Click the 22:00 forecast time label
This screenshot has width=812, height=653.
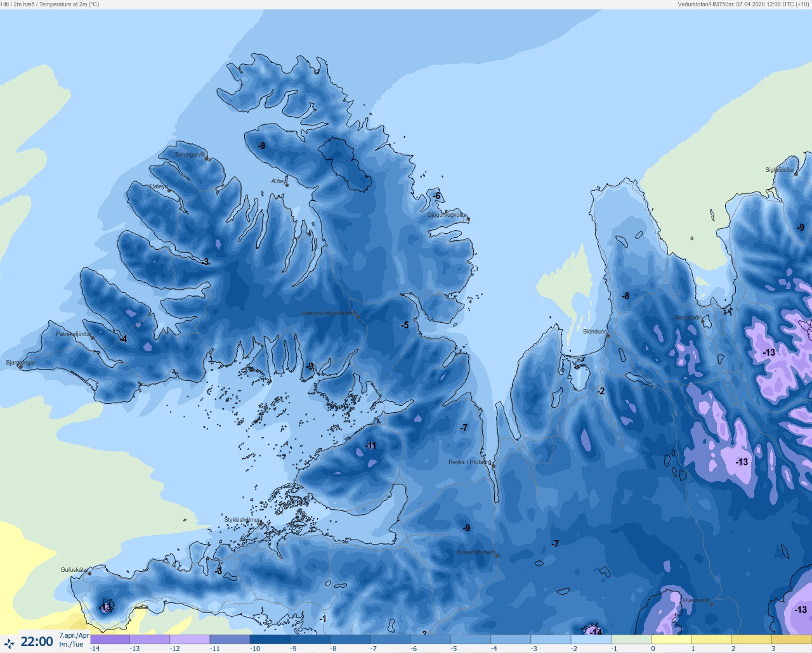37,642
